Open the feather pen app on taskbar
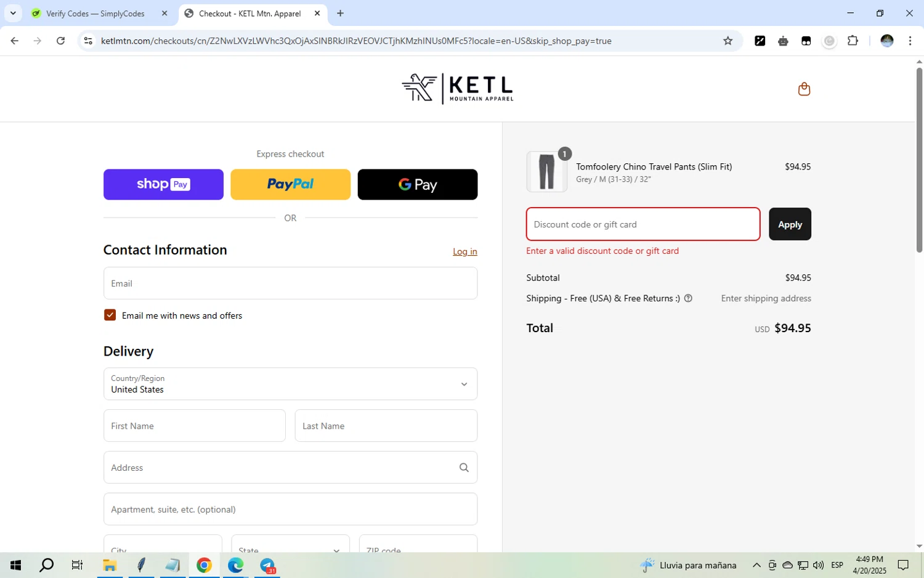 tap(141, 565)
